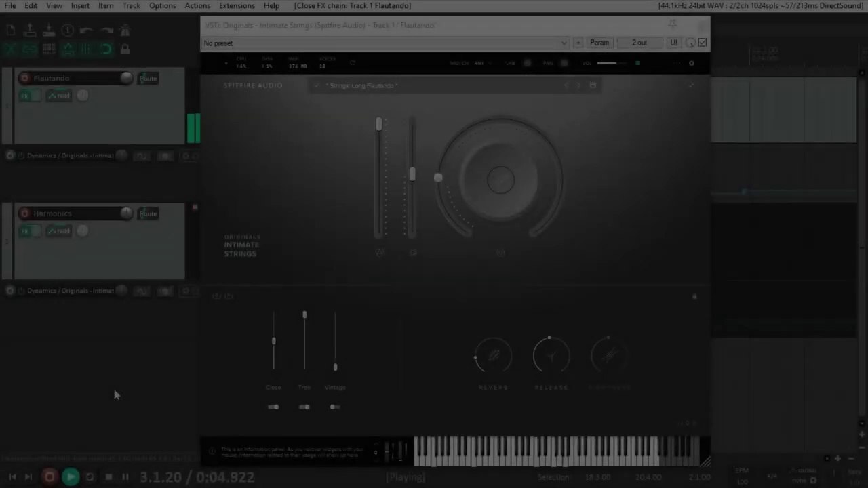Click the REVERB knob
The height and width of the screenshot is (488, 868).
click(493, 355)
